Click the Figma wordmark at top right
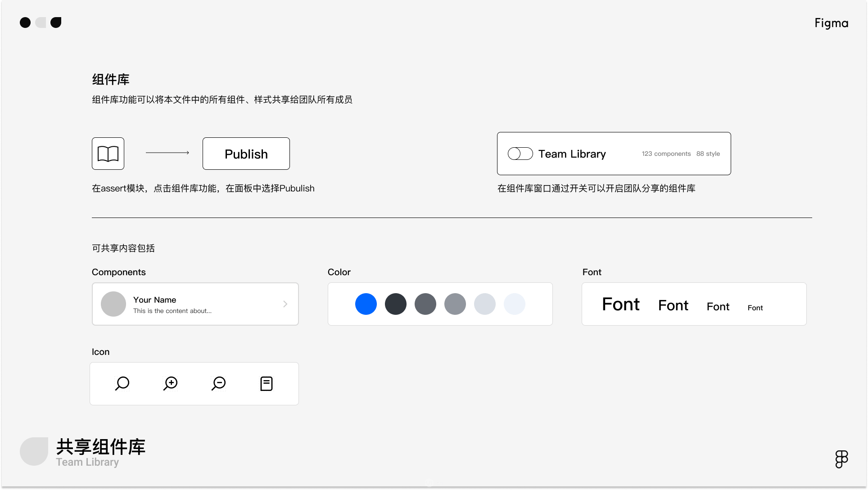Screen dimensions: 868x490 point(832,23)
